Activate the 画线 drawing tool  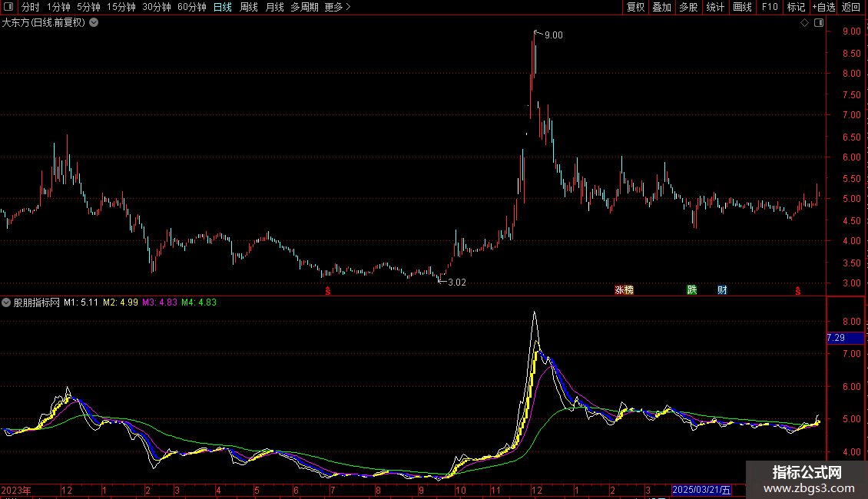742,7
